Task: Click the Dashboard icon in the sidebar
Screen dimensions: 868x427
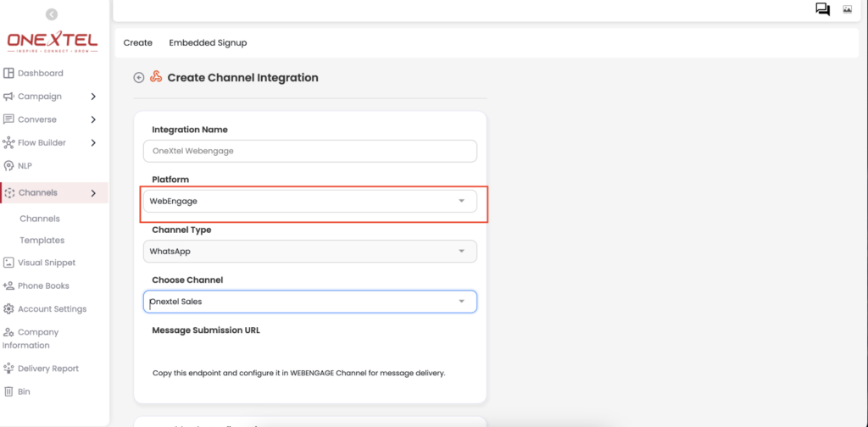Action: click(x=8, y=73)
